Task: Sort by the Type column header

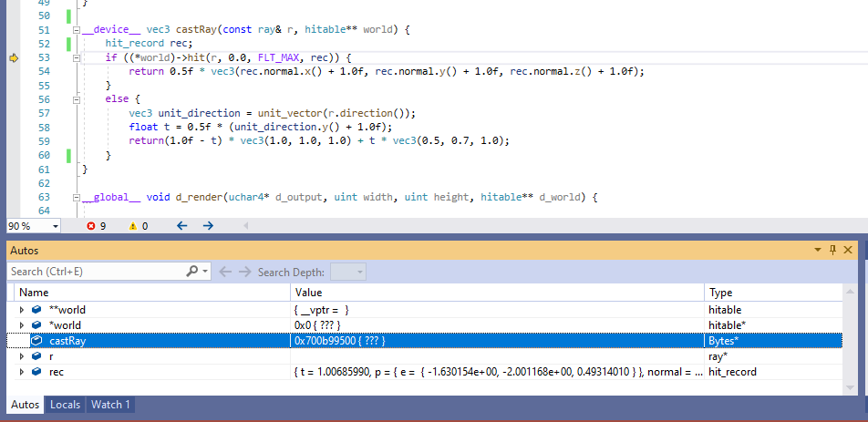Action: pyautogui.click(x=773, y=293)
